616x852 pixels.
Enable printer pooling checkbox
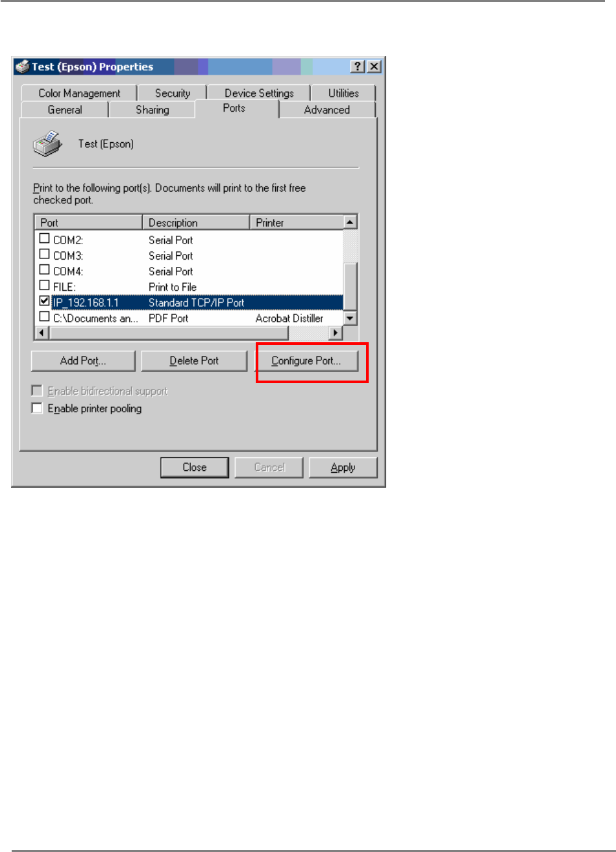[x=38, y=408]
